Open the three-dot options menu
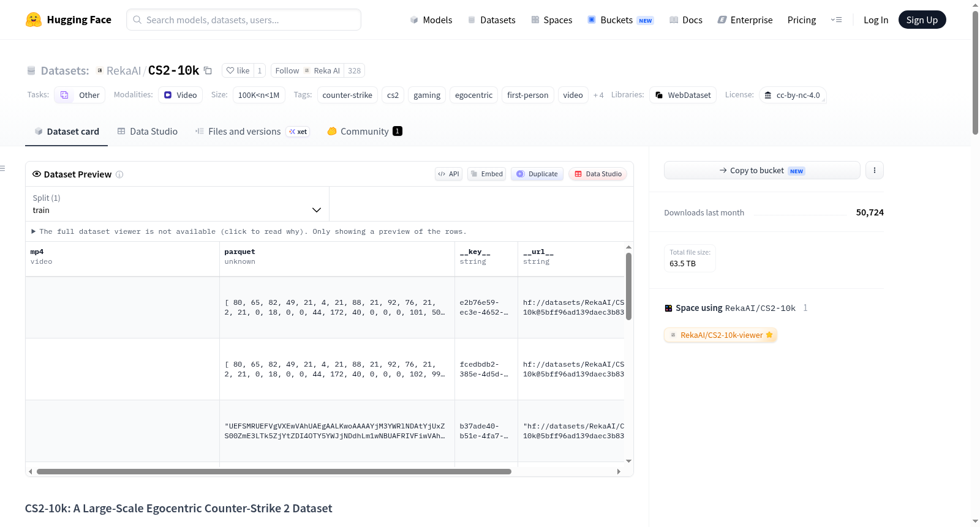 pos(875,170)
